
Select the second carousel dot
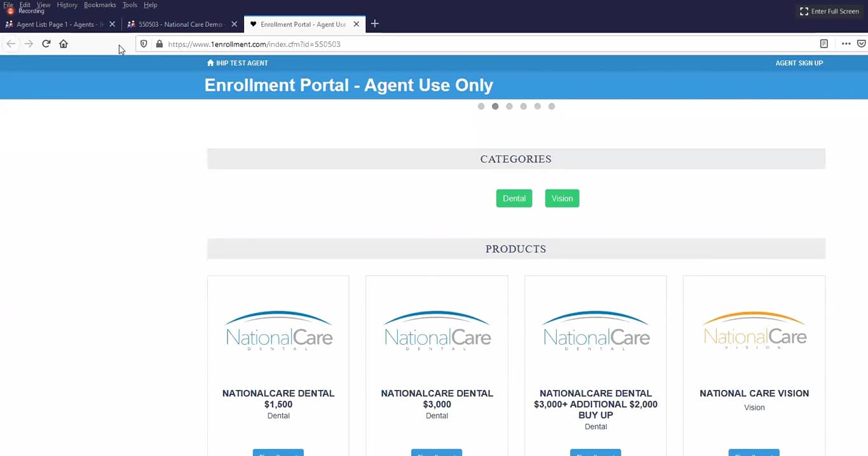coord(495,106)
